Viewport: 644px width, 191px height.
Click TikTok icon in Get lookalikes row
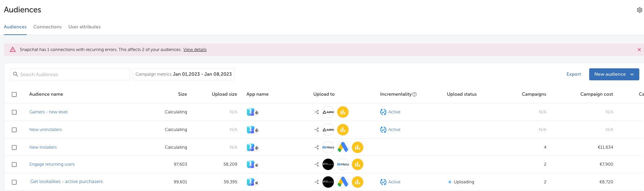point(328,182)
